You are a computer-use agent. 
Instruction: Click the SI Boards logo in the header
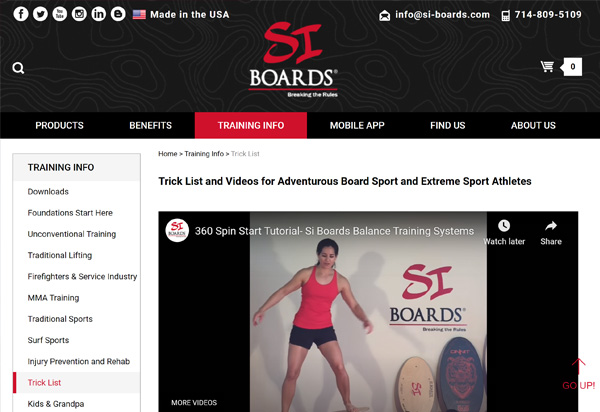click(x=293, y=59)
